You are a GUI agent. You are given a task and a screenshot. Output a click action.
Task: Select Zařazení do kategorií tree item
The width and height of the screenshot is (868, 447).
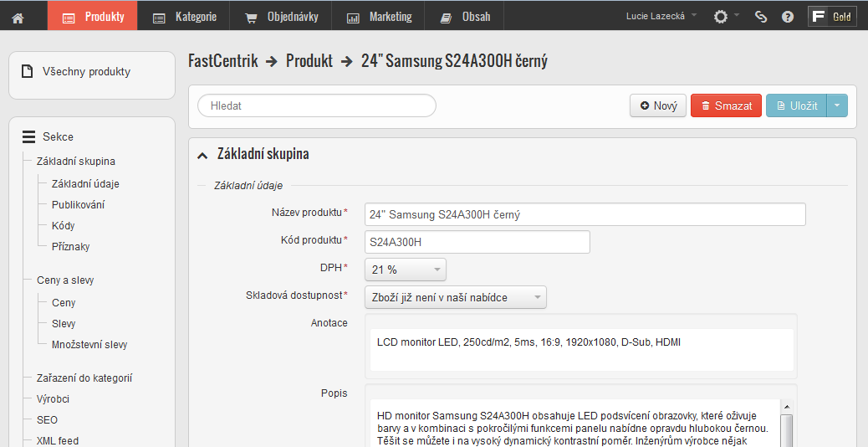[84, 378]
